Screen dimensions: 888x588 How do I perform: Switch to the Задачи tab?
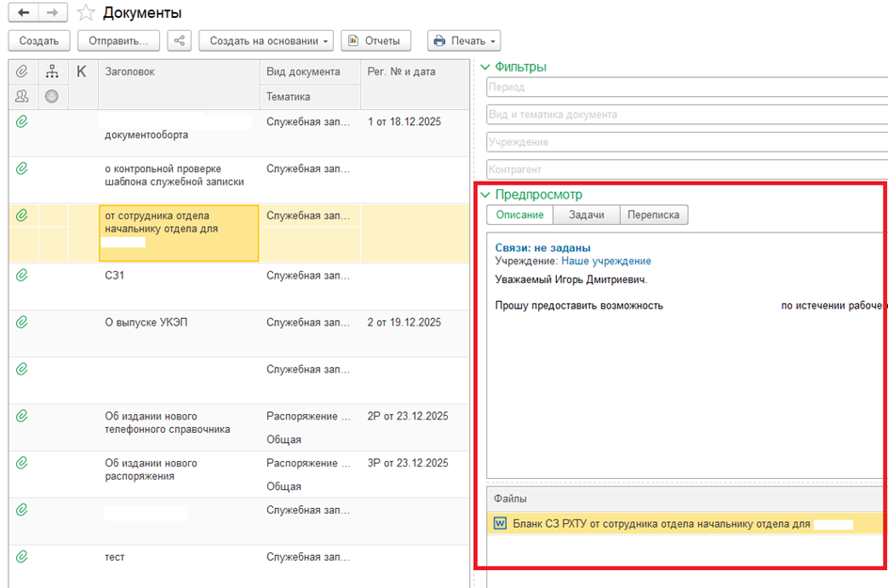586,215
